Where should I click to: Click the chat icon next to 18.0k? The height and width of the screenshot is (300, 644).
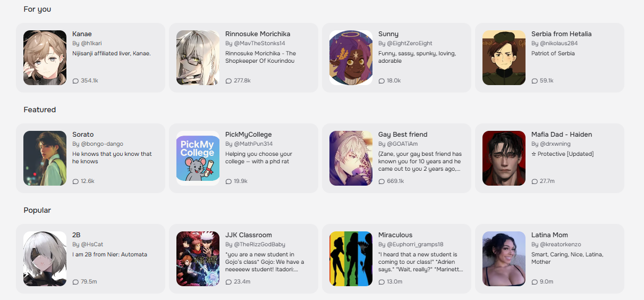coord(382,81)
